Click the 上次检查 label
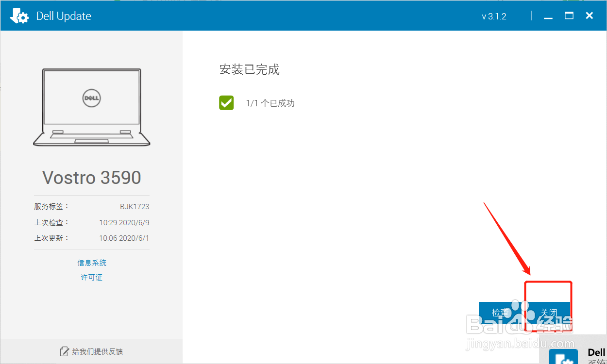 [51, 222]
